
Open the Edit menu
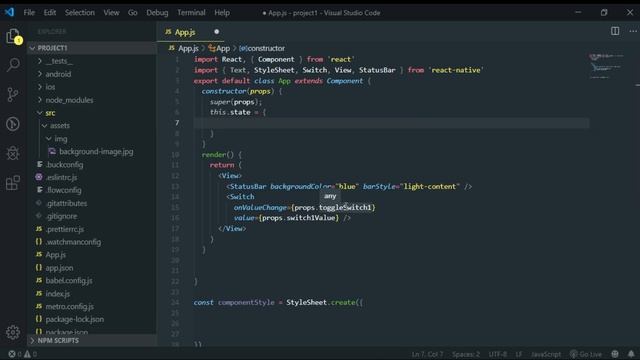(x=50, y=13)
